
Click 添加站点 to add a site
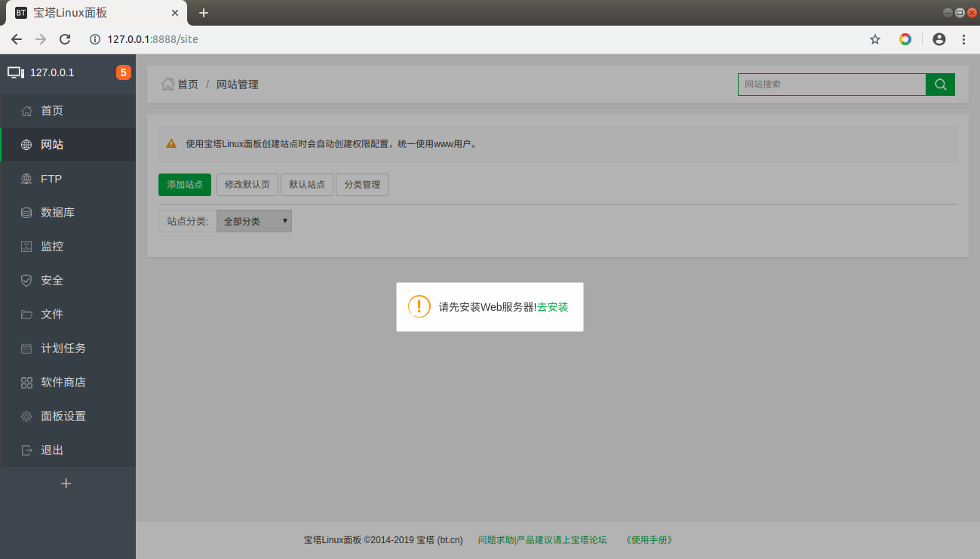[x=184, y=184]
